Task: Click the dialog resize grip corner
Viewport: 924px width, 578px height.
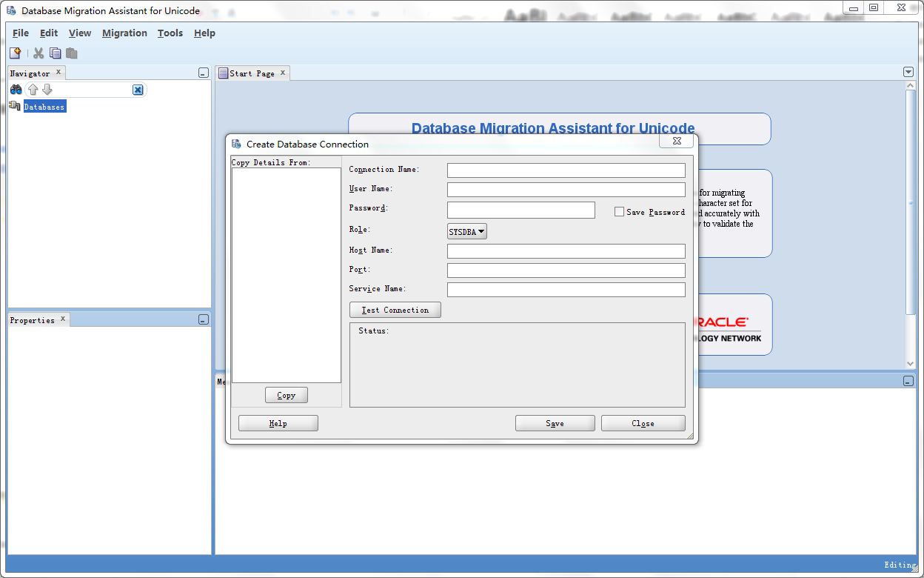Action: click(x=692, y=437)
